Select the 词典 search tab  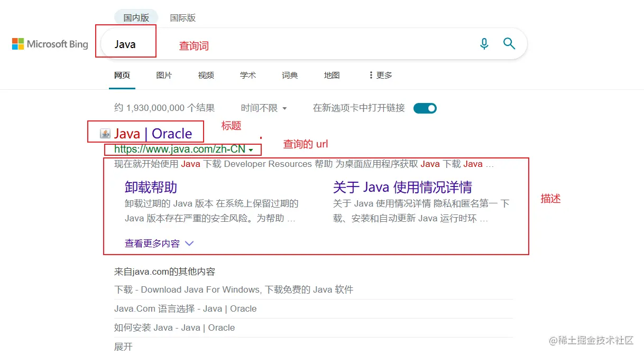tap(290, 76)
